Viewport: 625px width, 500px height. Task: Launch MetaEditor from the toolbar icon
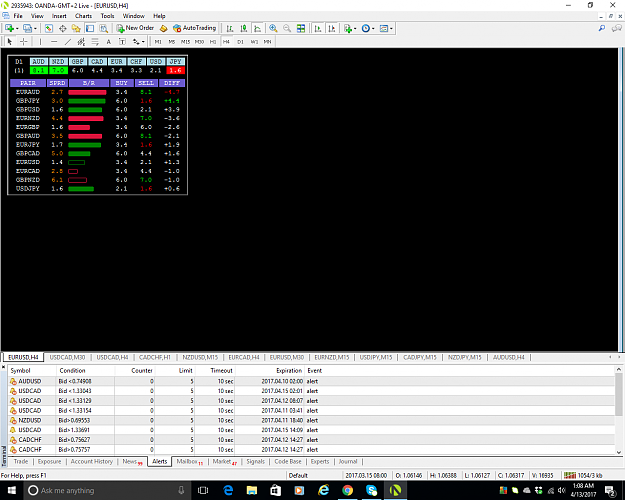[163, 28]
